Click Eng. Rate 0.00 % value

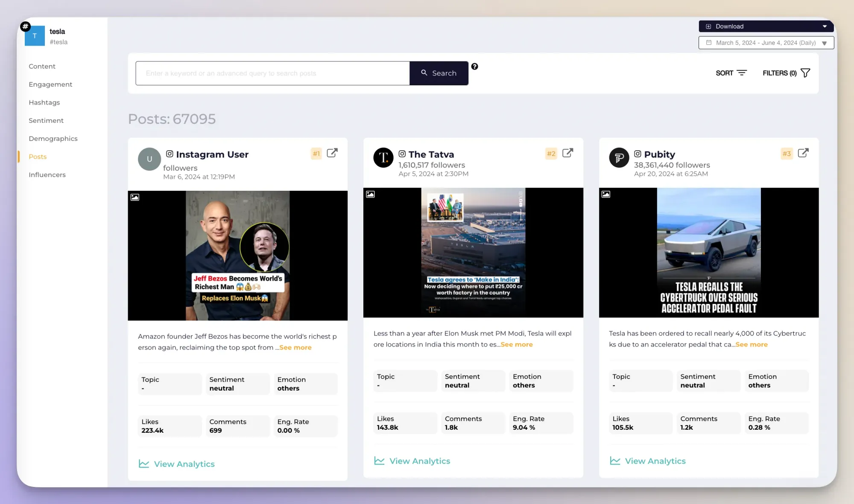click(x=289, y=430)
